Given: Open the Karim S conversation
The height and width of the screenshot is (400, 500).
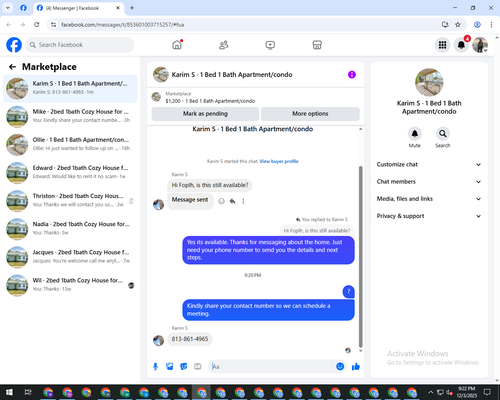Looking at the screenshot, I should pos(70,88).
